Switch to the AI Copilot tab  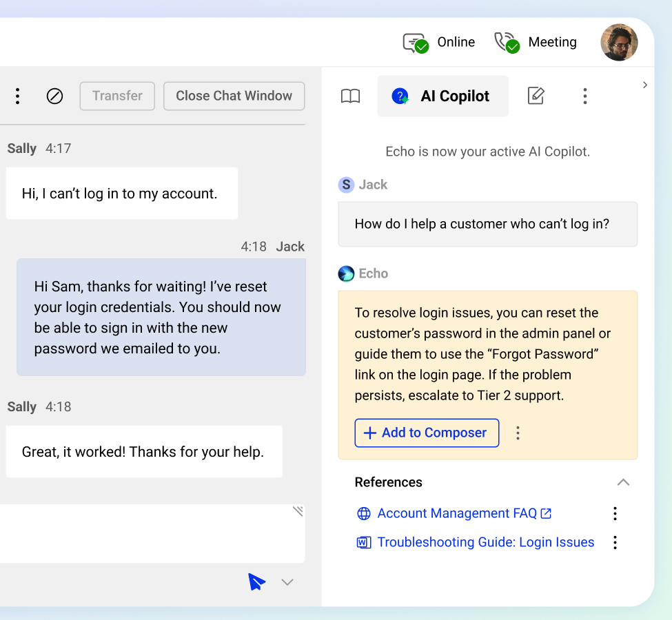pos(442,96)
